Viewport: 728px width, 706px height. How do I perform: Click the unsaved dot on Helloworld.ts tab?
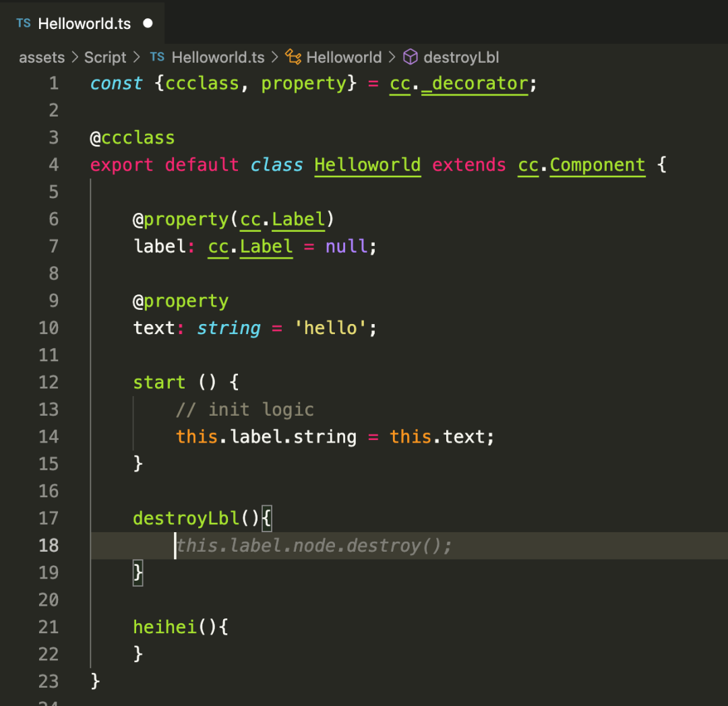click(x=148, y=23)
